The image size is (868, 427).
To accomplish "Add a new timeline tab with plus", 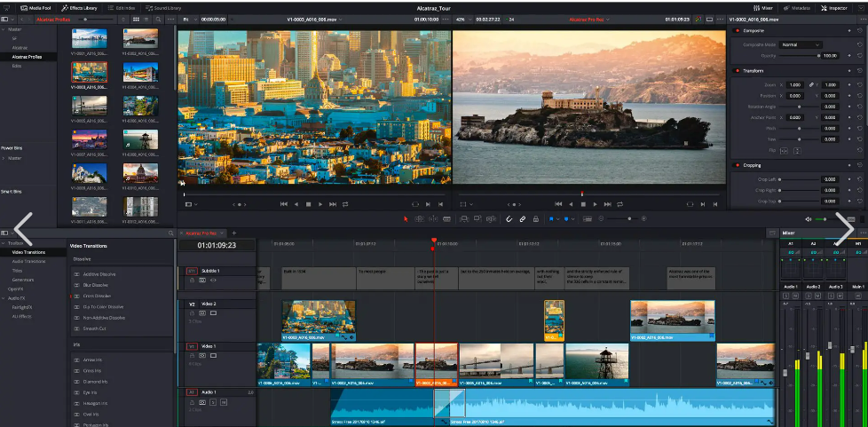I will (x=233, y=233).
